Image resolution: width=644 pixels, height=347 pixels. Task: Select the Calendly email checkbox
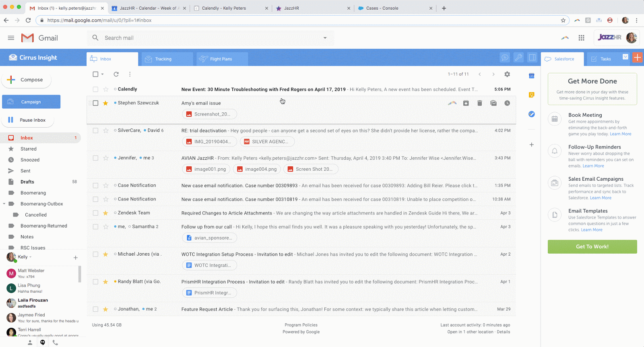click(x=95, y=89)
